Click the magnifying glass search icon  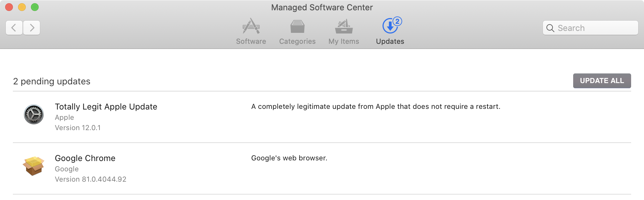pos(550,28)
